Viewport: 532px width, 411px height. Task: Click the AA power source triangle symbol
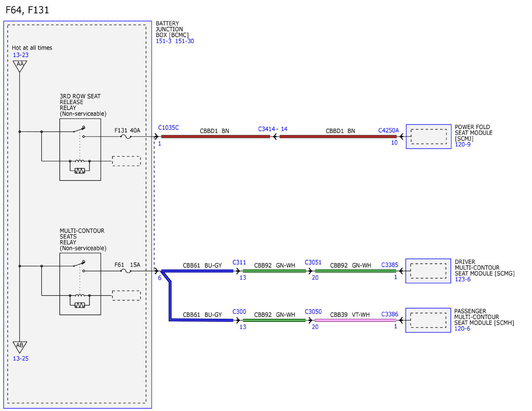tap(20, 66)
